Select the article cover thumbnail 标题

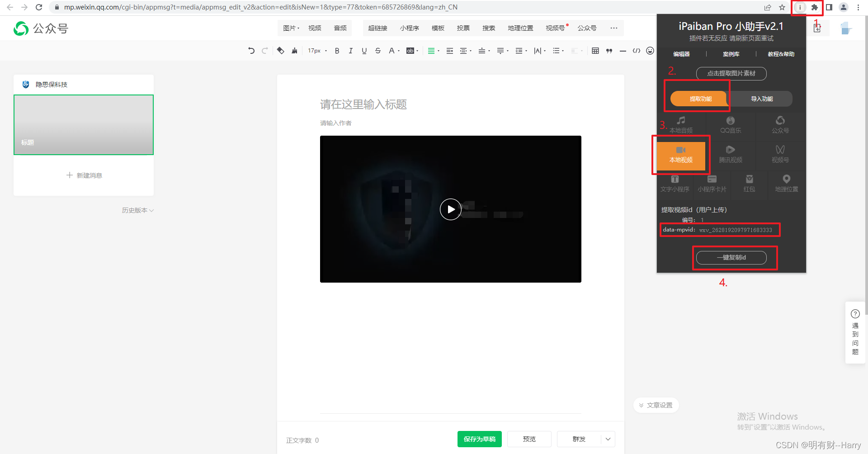pos(84,125)
